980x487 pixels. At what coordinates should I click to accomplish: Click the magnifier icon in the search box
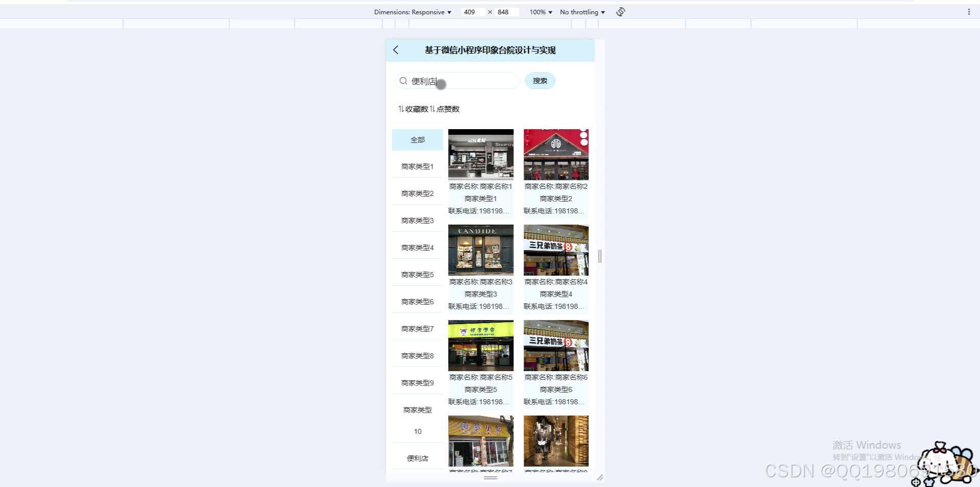pyautogui.click(x=403, y=81)
